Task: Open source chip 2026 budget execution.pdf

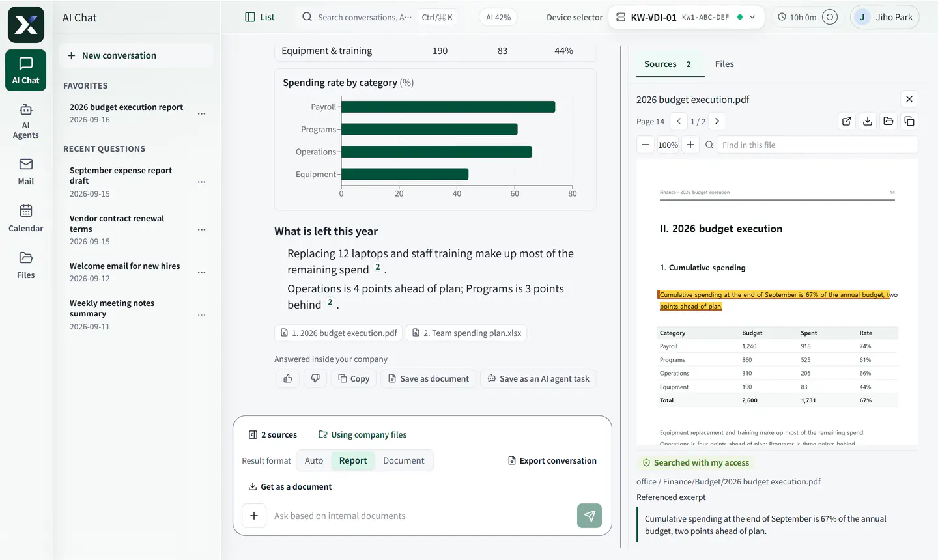Action: (x=339, y=333)
